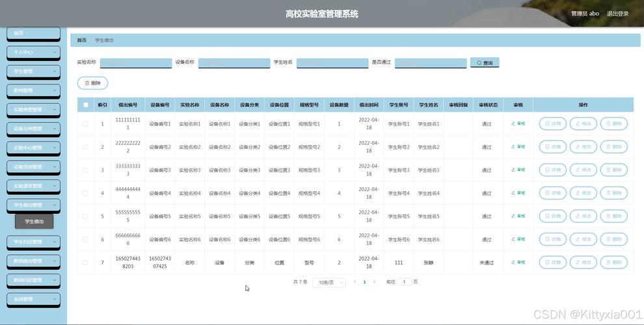Image resolution: width=644 pixels, height=325 pixels.
Task: Open 详情 for row 1111111111
Action: [553, 123]
